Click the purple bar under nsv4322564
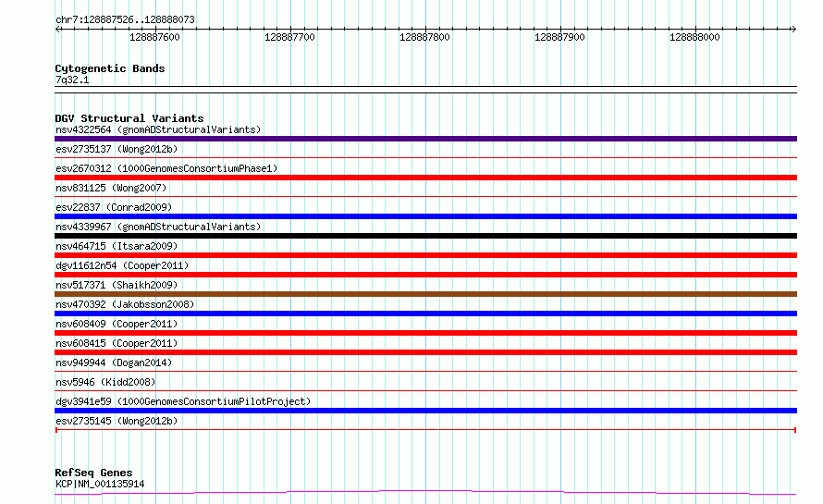This screenshot has width=823, height=504. (x=425, y=139)
